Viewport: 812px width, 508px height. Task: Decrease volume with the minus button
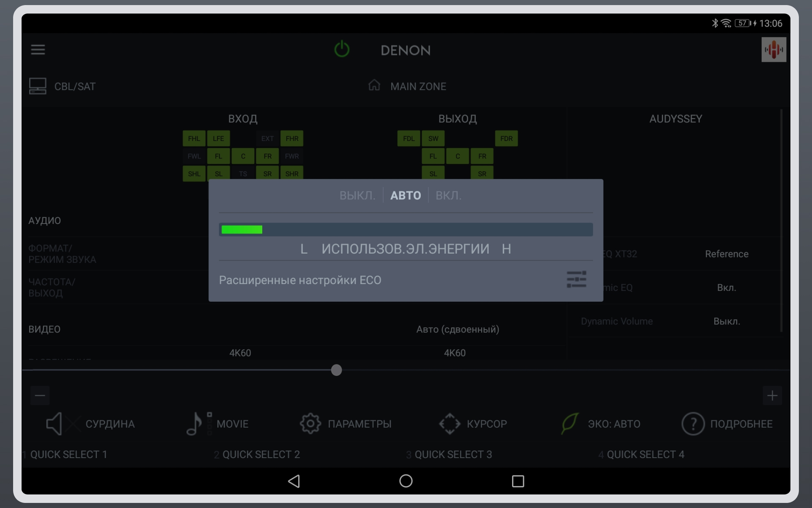pyautogui.click(x=40, y=396)
